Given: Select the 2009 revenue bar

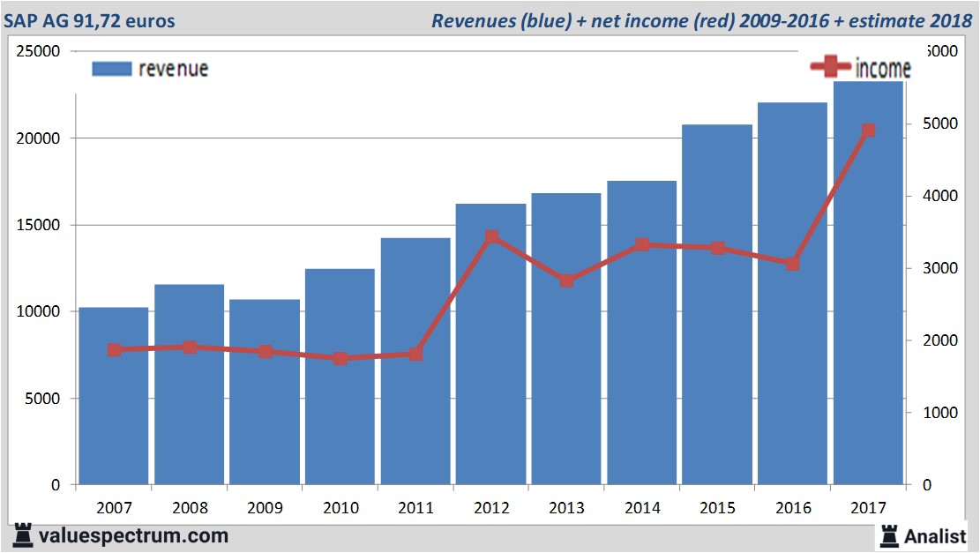Looking at the screenshot, I should point(265,392).
